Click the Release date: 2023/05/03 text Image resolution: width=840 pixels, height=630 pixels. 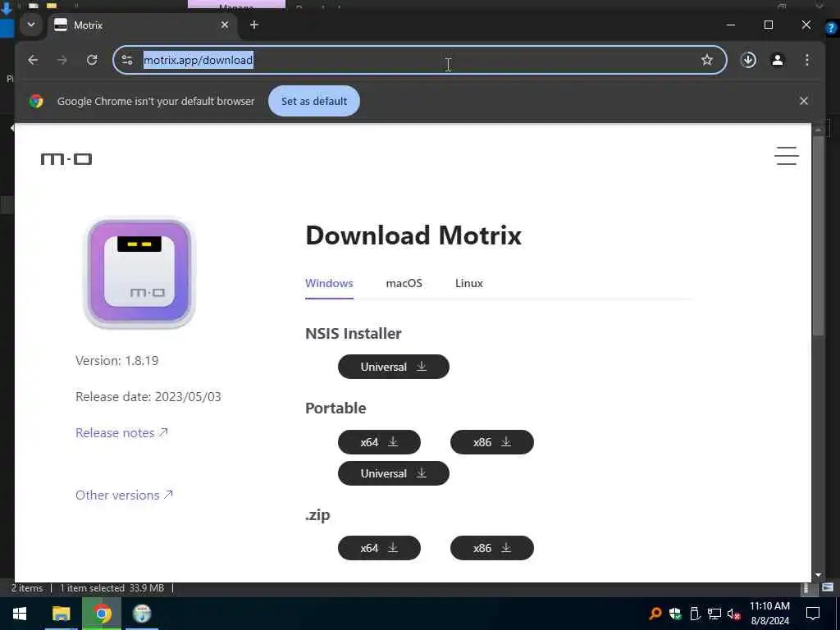coord(148,397)
